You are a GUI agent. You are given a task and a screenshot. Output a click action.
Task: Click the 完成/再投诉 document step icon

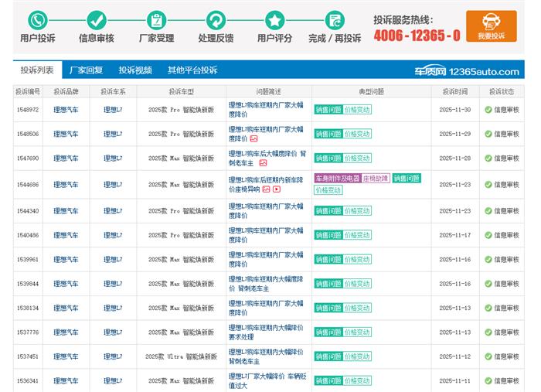[x=335, y=20]
